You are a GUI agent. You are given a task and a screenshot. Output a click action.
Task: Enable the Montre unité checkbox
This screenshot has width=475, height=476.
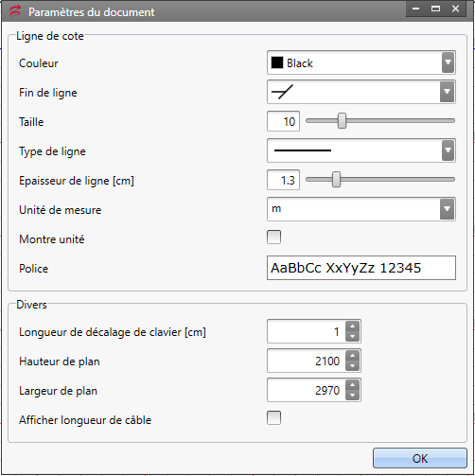coord(273,237)
